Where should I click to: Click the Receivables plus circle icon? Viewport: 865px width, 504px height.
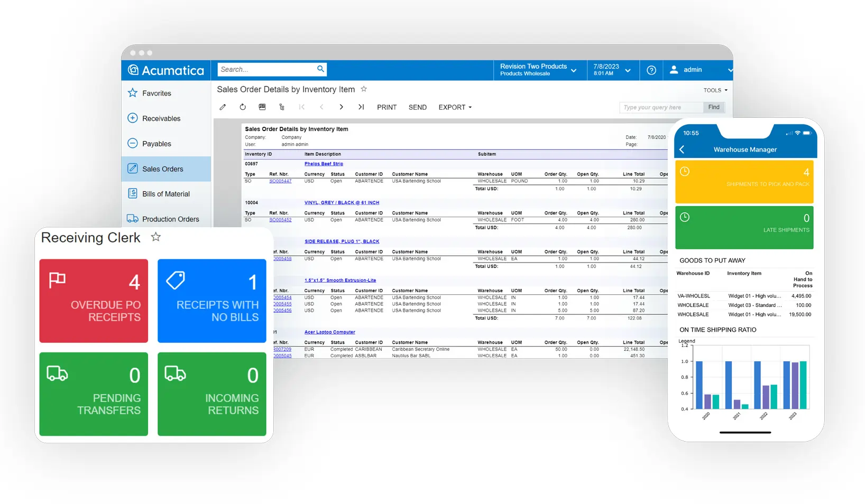tap(133, 118)
